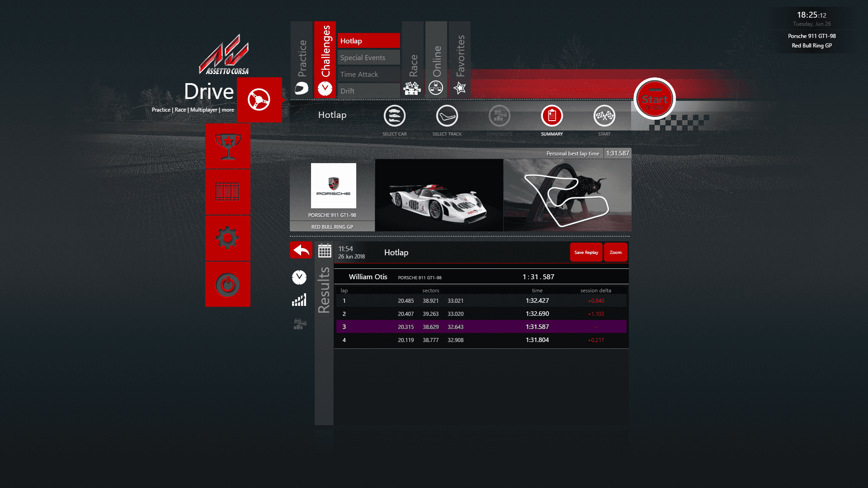The image size is (868, 488).
Task: Click the results bar chart icon
Action: click(x=299, y=300)
